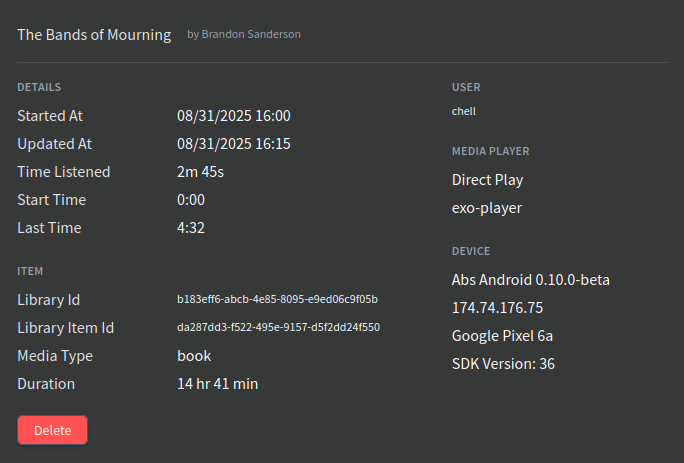Select the Updated At timestamp 16:15
This screenshot has width=684, height=463.
234,144
